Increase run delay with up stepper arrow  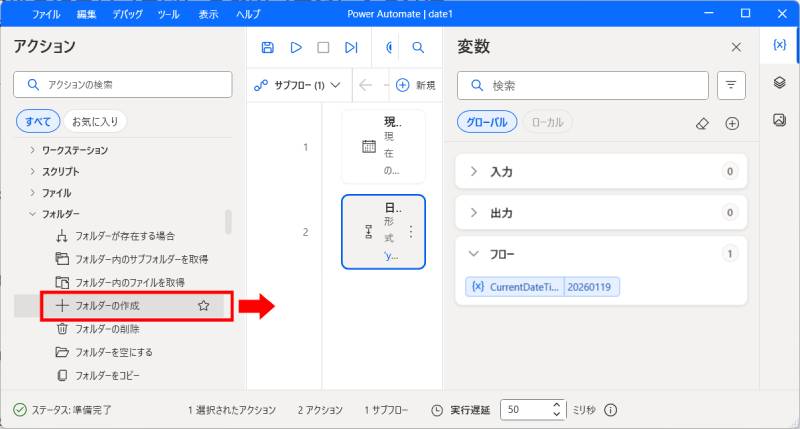tap(557, 406)
